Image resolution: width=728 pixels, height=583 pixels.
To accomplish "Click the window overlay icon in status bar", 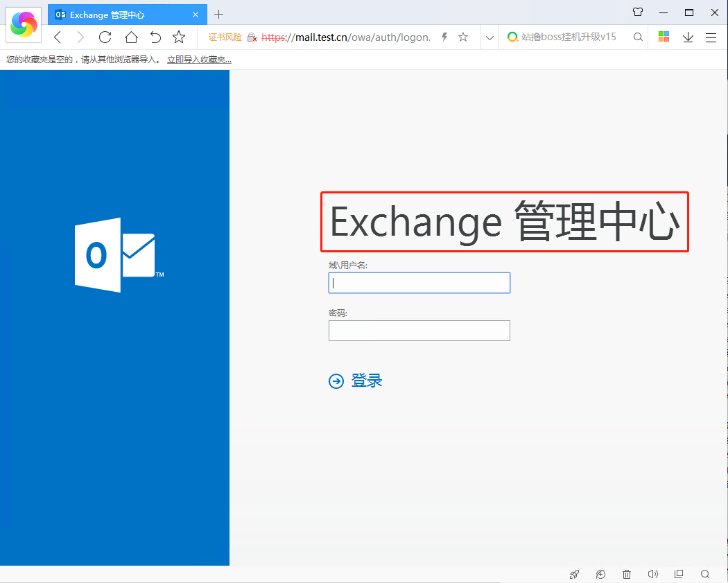I will point(679,574).
